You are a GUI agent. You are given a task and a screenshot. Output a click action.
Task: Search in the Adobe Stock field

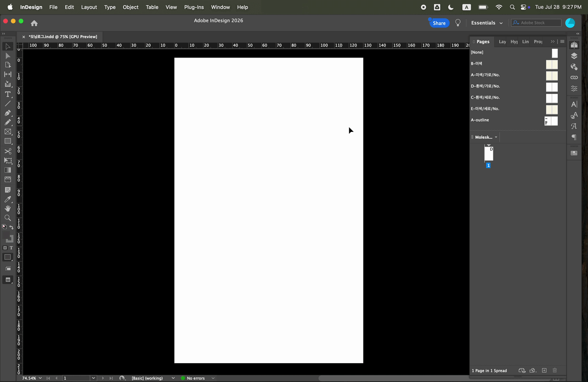537,23
